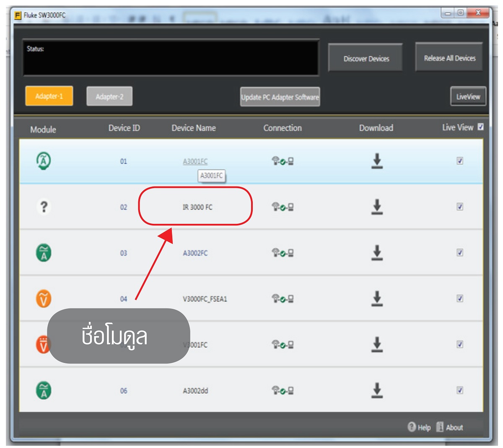Switch to the Adapter-2 tab
The image size is (503, 448).
(109, 96)
